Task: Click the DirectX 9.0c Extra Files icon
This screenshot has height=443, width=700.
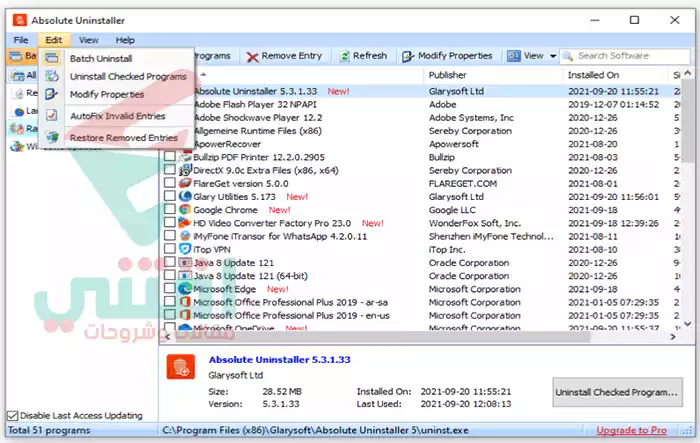Action: 185,170
